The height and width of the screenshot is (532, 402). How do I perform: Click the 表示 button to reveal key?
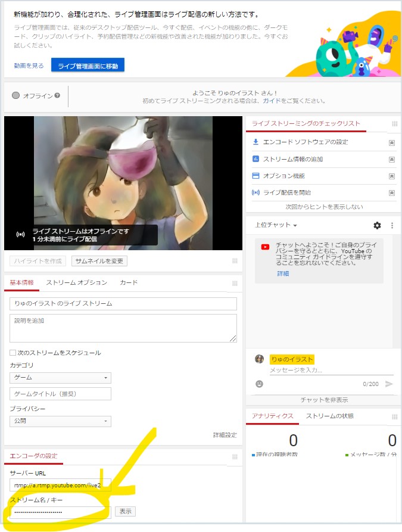pyautogui.click(x=125, y=511)
